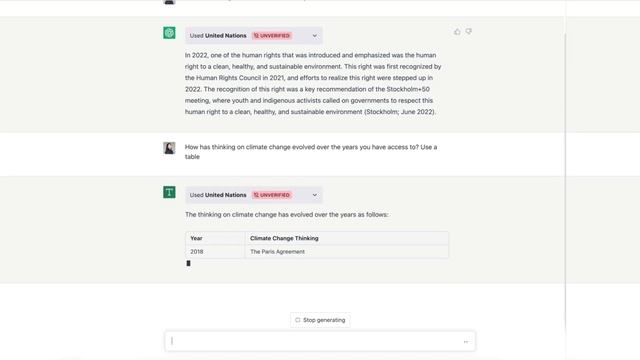Image resolution: width=640 pixels, height=360 pixels.
Task: Click the first red UNVERIFIED badge
Action: point(271,36)
